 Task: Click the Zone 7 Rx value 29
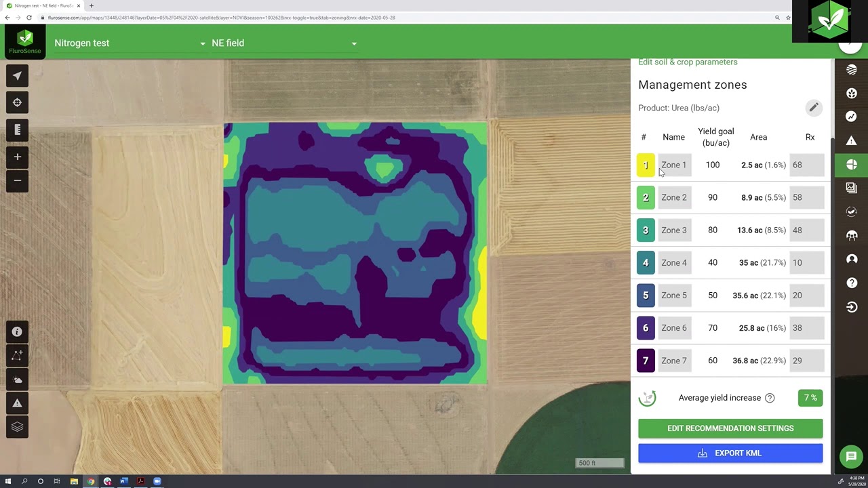coord(807,361)
